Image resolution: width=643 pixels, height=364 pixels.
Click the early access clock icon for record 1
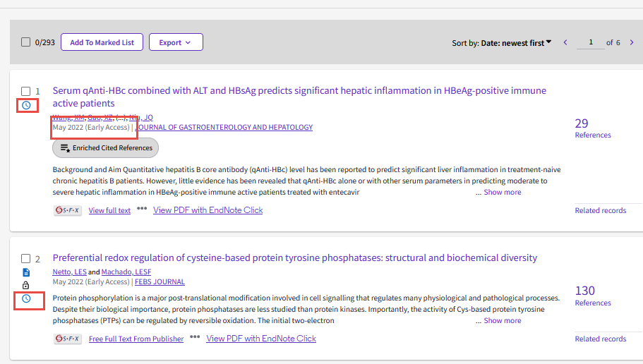coord(26,105)
